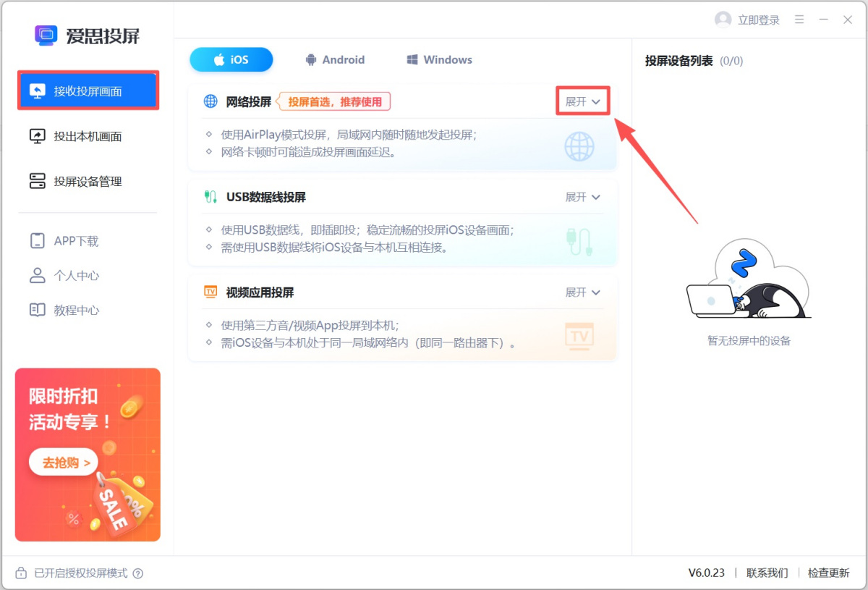Click the user avatar login icon
The image size is (868, 590).
click(723, 20)
